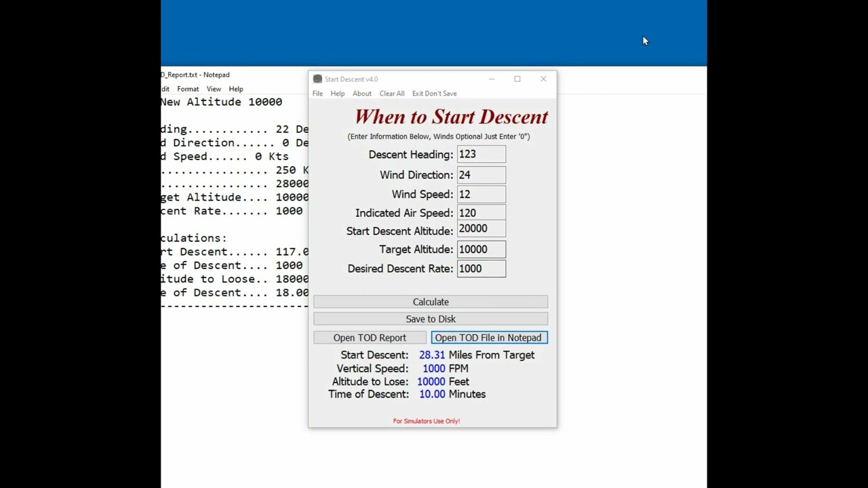Click the 10.00 Minutes descent time value
Image resolution: width=868 pixels, height=488 pixels.
432,394
